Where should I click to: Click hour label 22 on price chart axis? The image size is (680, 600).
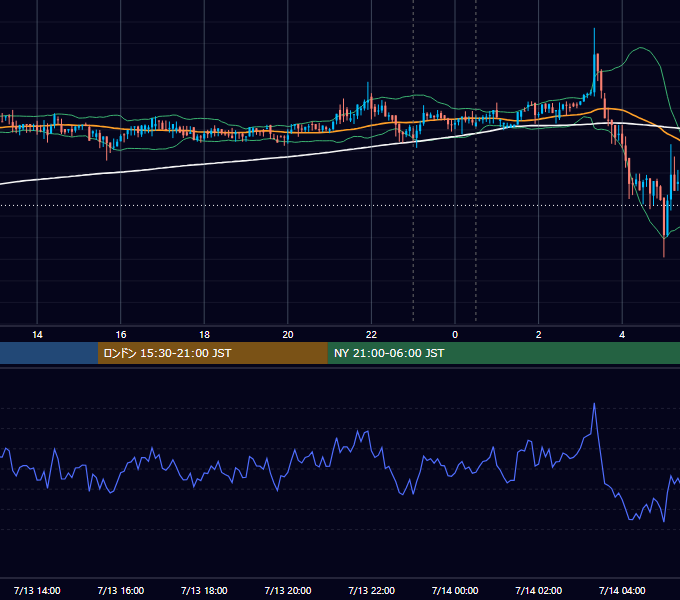coord(371,335)
